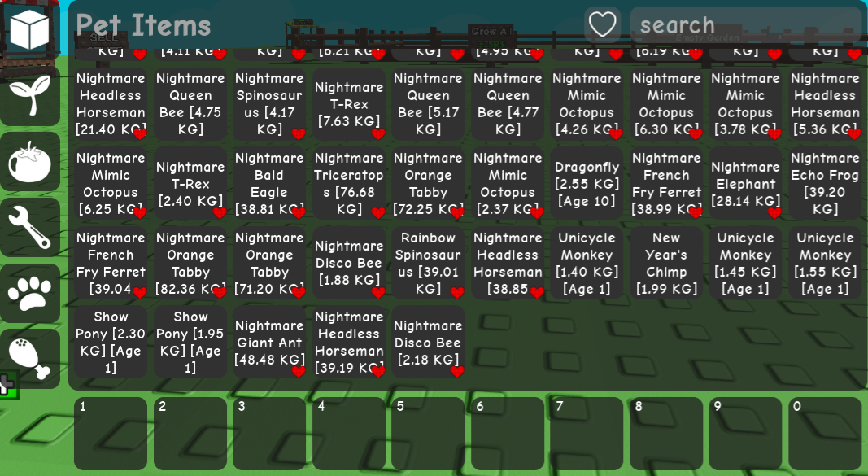Open the paw print pets category
Image resolution: width=868 pixels, height=476 pixels.
[30, 293]
